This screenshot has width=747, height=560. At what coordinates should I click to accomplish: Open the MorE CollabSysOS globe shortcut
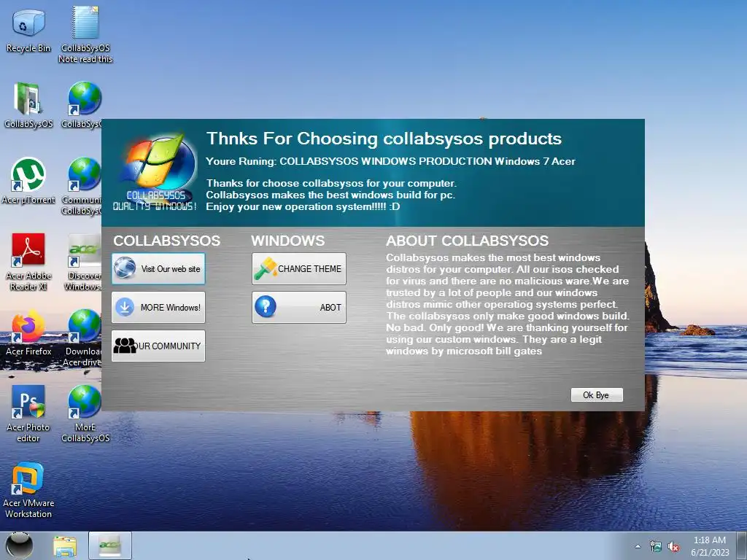pyautogui.click(x=85, y=413)
